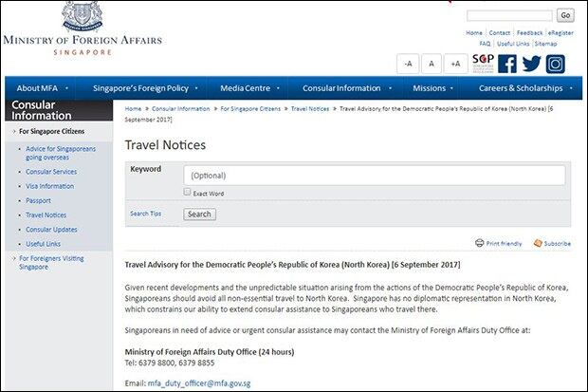The width and height of the screenshot is (588, 392).
Task: Click the Subscribe feed icon
Action: pos(538,243)
